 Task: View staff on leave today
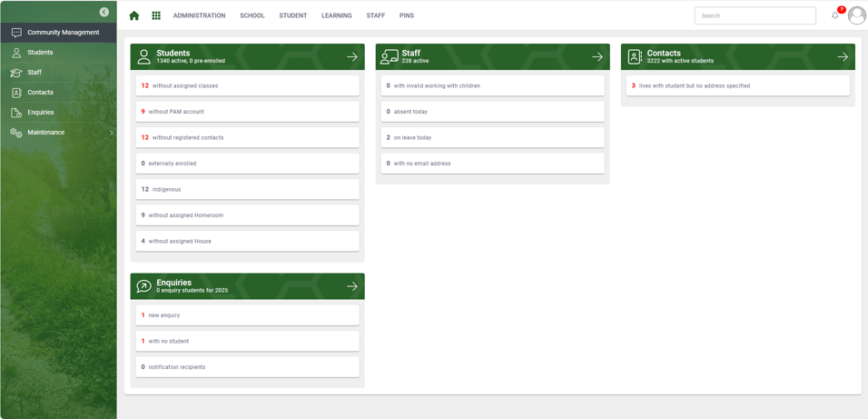(492, 138)
